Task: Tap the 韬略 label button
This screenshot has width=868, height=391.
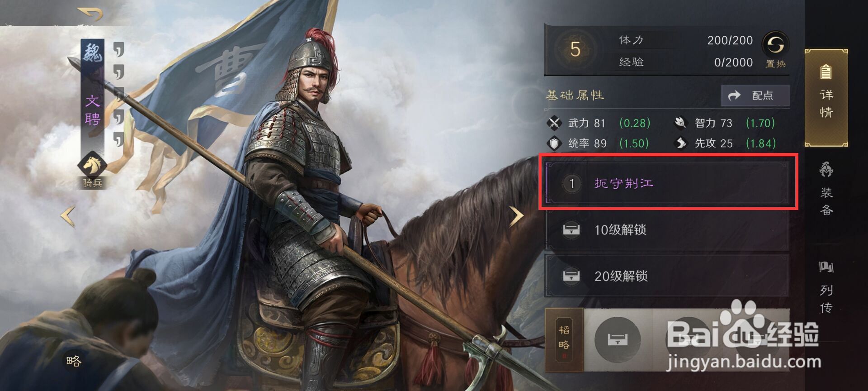Action: (564, 339)
